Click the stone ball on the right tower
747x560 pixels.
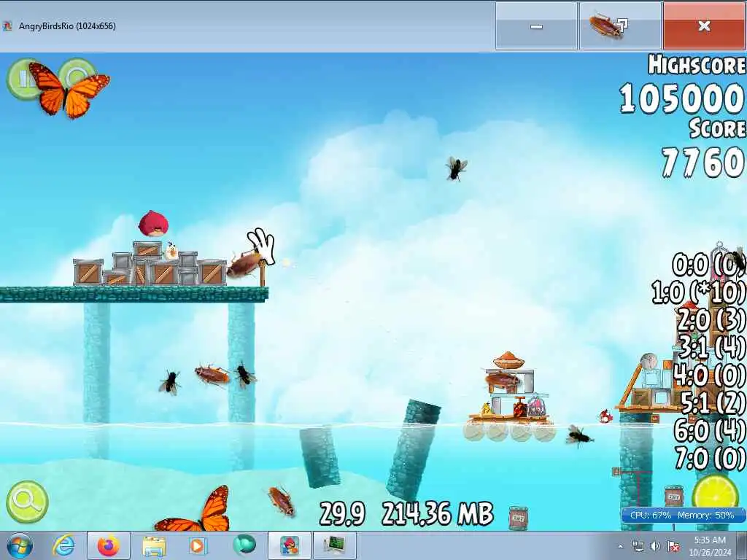point(649,360)
